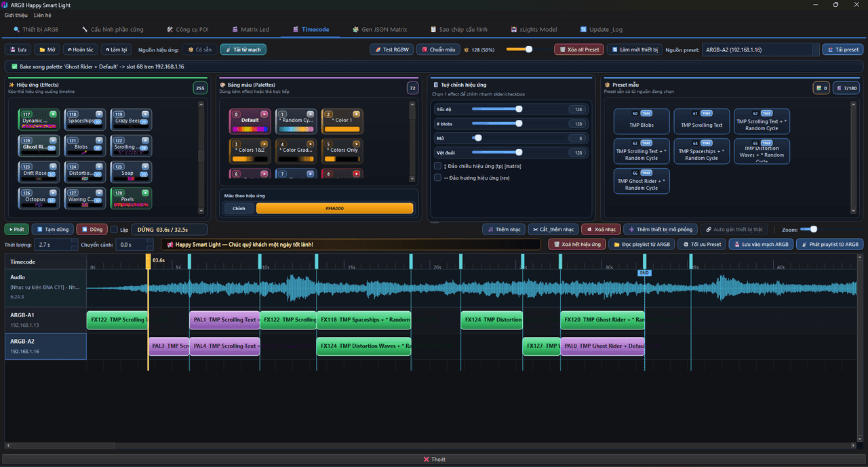This screenshot has height=467, width=868.
Task: Open the Nguồn preset device dropdown
Action: click(759, 49)
